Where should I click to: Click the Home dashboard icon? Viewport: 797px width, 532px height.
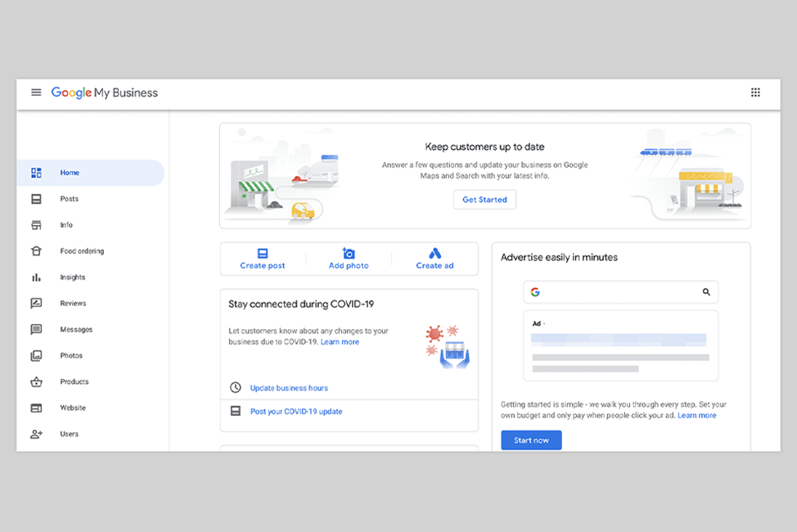tap(36, 173)
